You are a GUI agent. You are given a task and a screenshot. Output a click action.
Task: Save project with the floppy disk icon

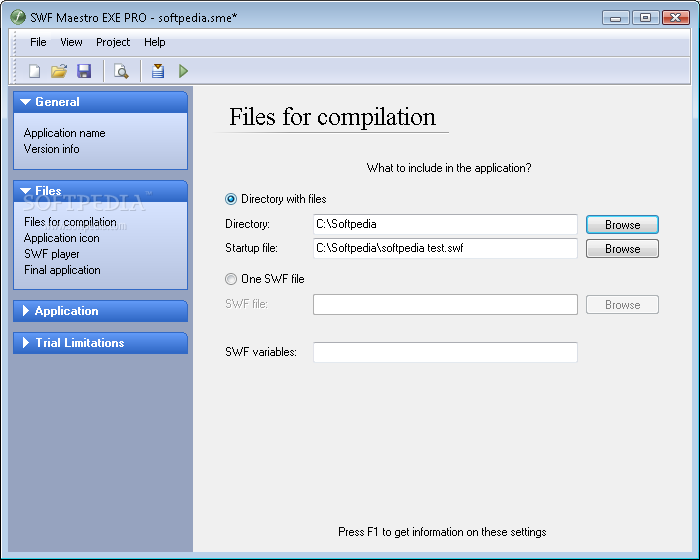84,71
